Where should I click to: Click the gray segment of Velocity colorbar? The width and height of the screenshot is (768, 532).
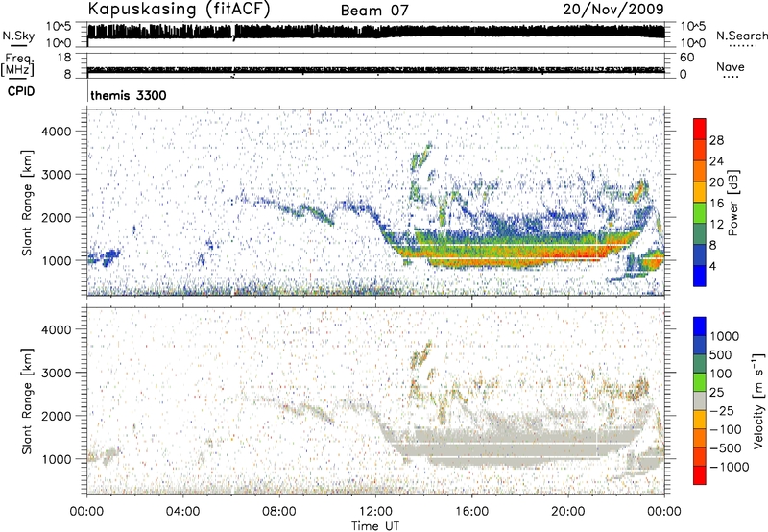(x=700, y=401)
